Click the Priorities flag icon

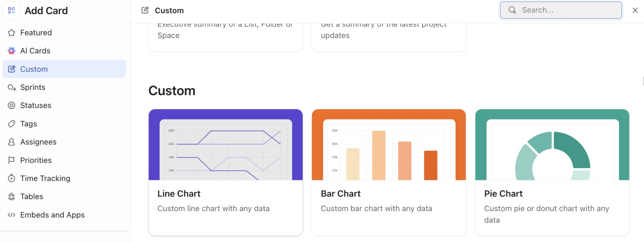tap(11, 160)
